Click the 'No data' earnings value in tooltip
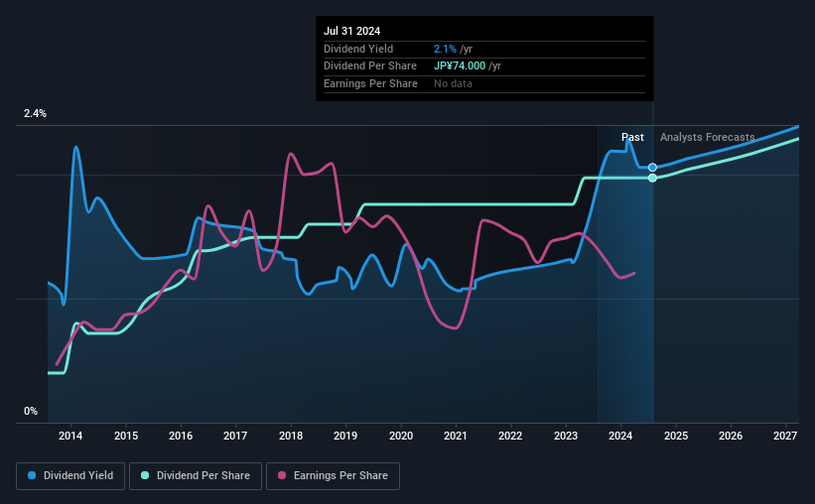 pos(453,83)
